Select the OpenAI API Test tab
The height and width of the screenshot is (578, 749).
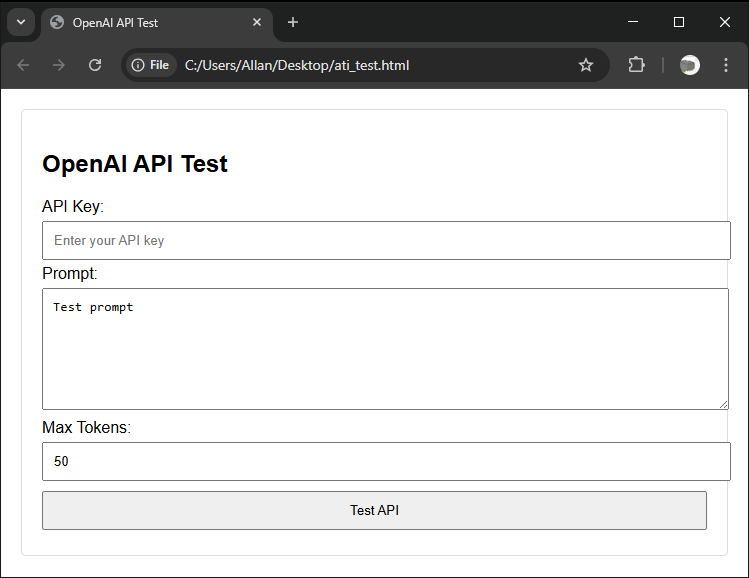[157, 23]
